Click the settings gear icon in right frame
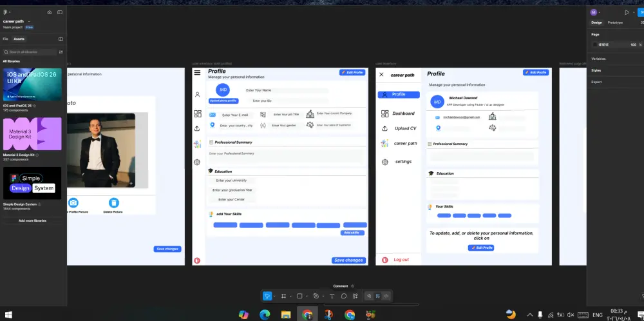Screen dimensions: 644x321 click(x=385, y=162)
